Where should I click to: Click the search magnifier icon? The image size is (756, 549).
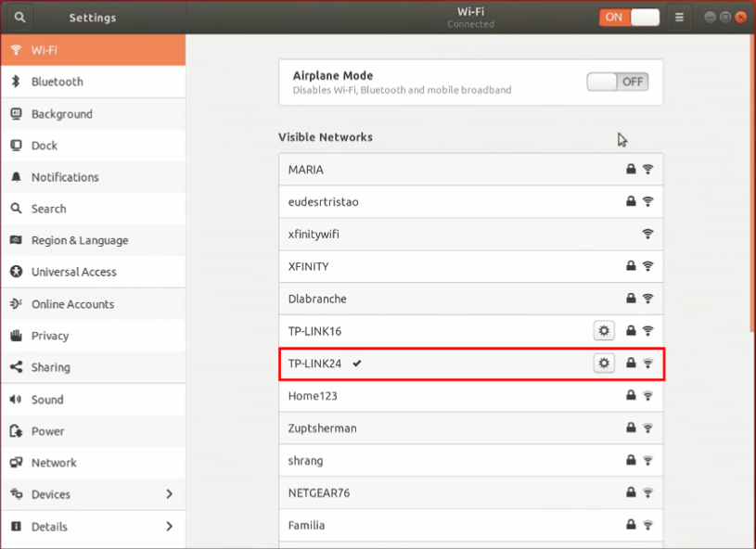click(x=19, y=17)
